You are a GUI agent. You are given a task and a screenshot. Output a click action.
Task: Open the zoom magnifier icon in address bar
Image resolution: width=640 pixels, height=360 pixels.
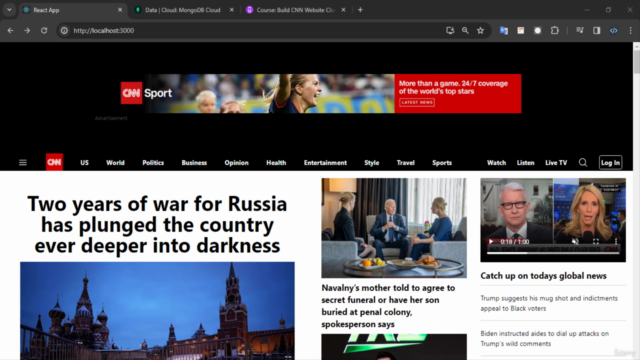click(x=465, y=31)
